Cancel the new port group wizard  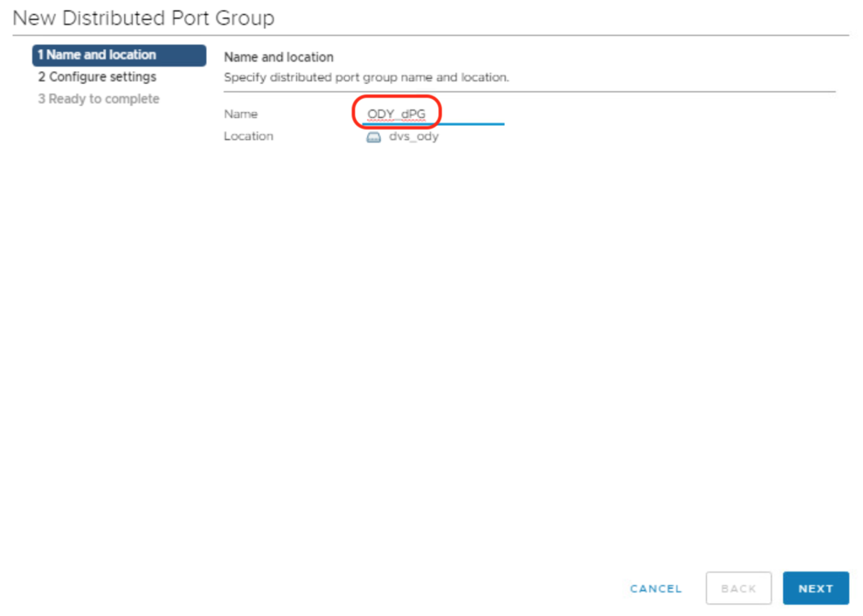click(656, 589)
